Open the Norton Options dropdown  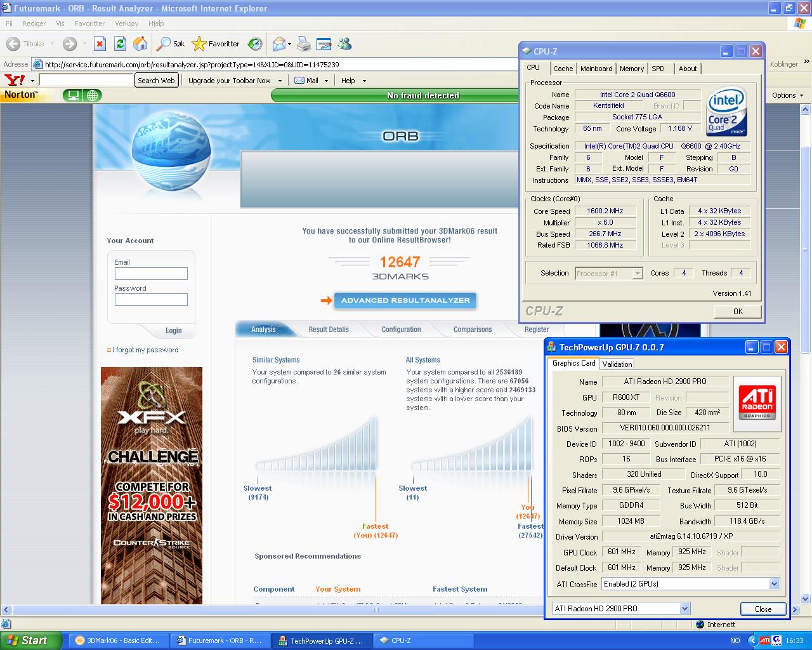coord(788,95)
